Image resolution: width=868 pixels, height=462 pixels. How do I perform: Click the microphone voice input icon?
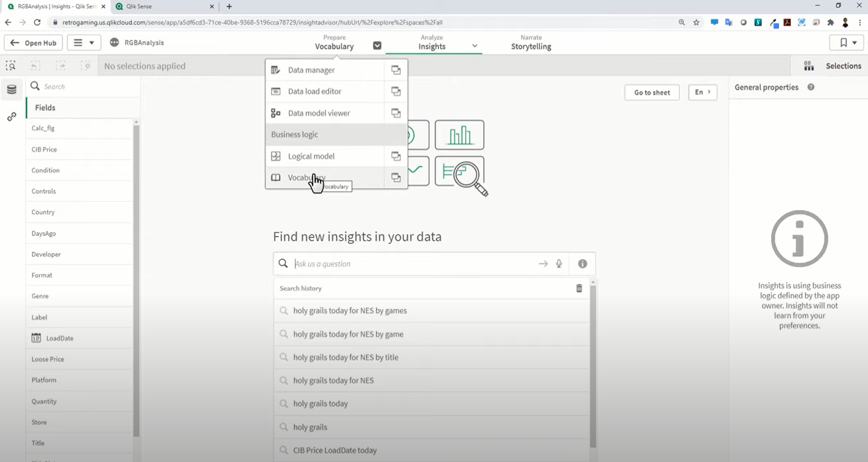coord(559,263)
